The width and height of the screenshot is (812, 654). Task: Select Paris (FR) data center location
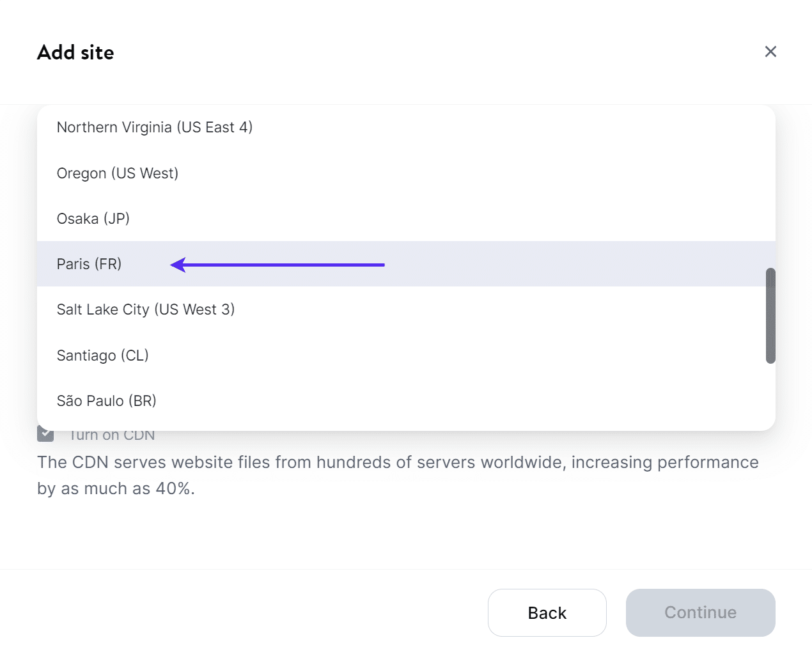tap(90, 264)
